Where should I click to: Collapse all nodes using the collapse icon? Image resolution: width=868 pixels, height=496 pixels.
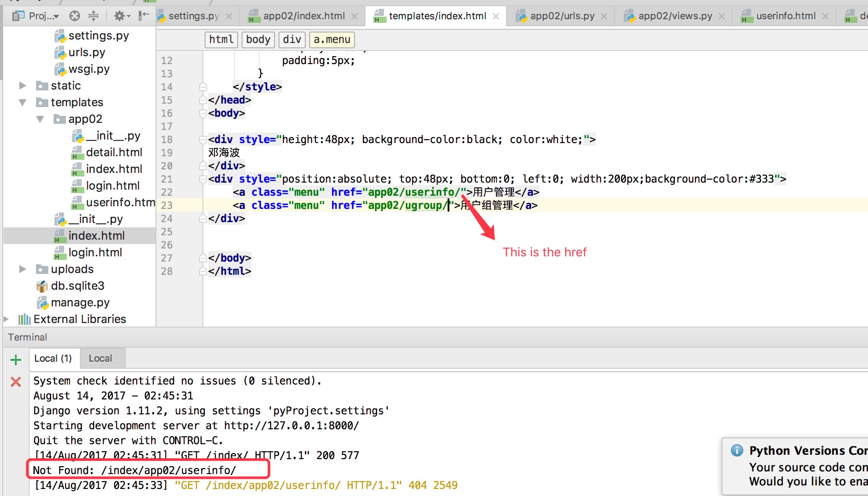pyautogui.click(x=93, y=16)
